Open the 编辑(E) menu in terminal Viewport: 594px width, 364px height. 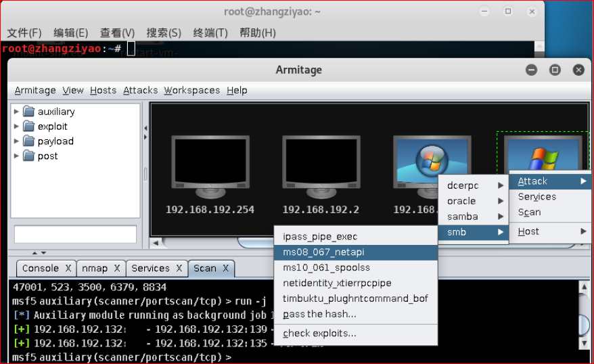tap(70, 33)
